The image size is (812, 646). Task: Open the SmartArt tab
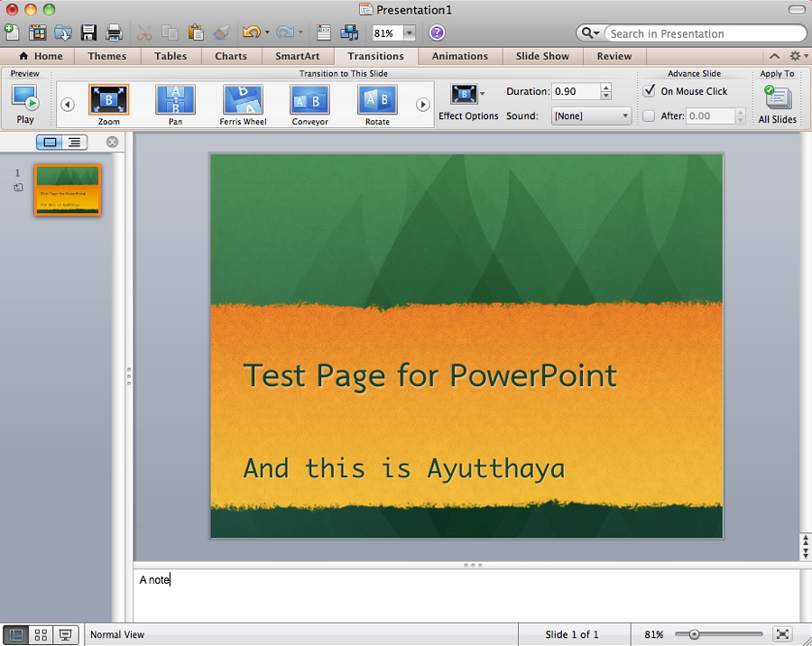[x=297, y=56]
